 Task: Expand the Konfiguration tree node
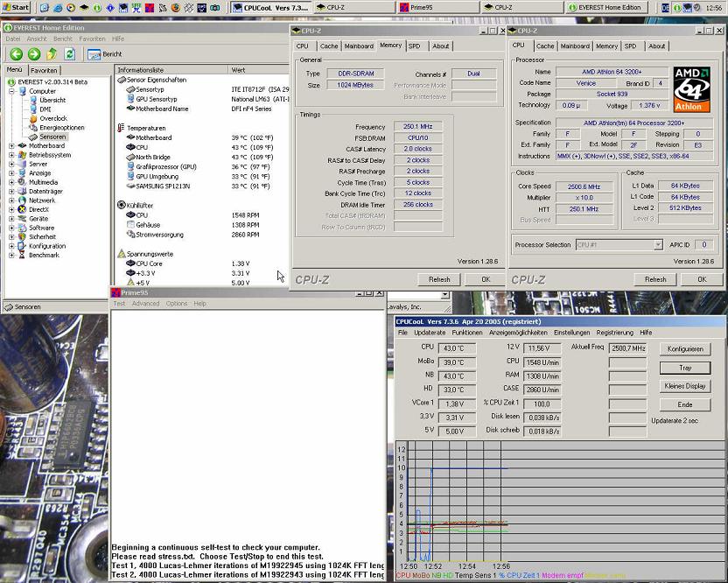tap(11, 246)
